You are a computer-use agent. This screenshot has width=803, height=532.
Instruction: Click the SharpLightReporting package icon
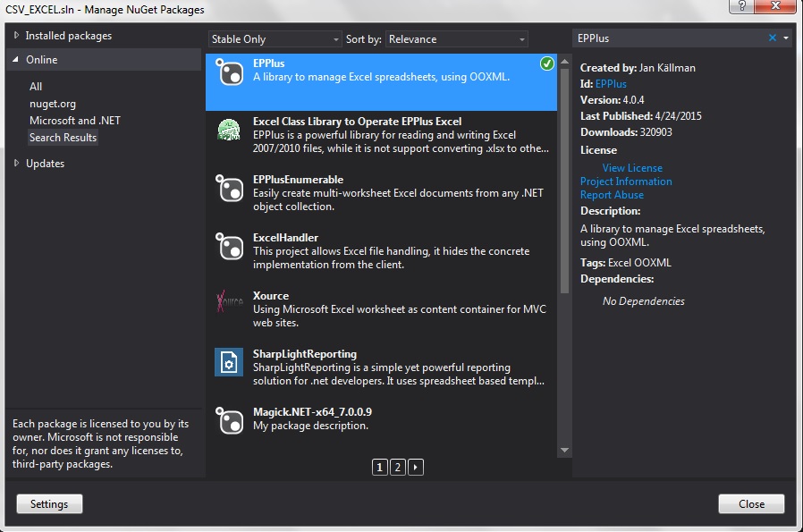[x=229, y=362]
